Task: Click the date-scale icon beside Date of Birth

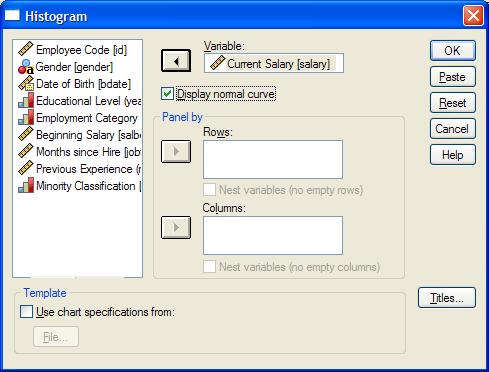Action: pos(26,83)
